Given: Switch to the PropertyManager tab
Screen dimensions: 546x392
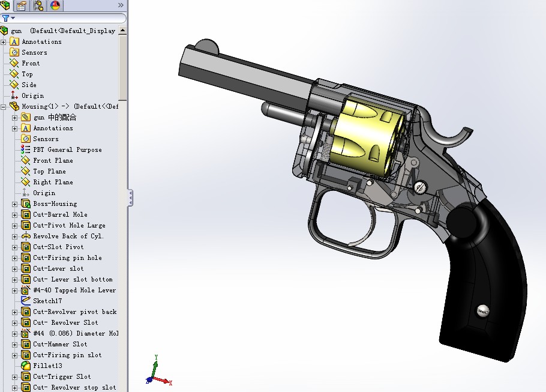Looking at the screenshot, I should (22, 5).
